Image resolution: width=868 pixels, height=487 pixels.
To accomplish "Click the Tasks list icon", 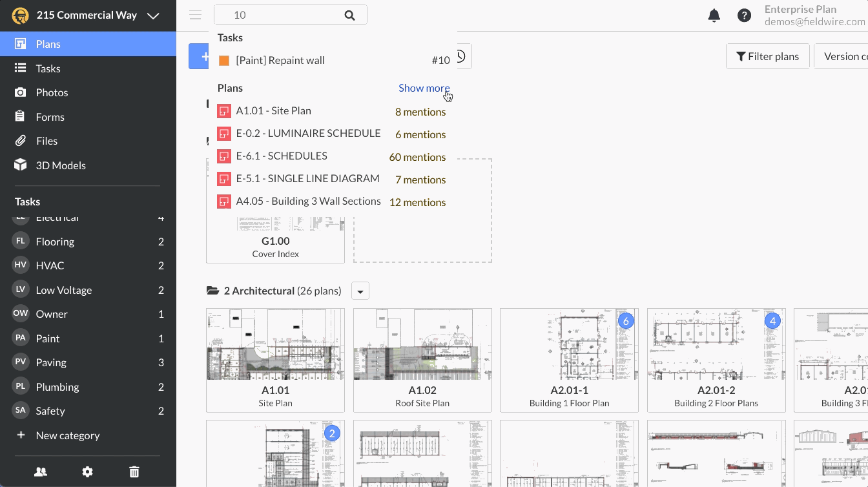I will click(21, 68).
